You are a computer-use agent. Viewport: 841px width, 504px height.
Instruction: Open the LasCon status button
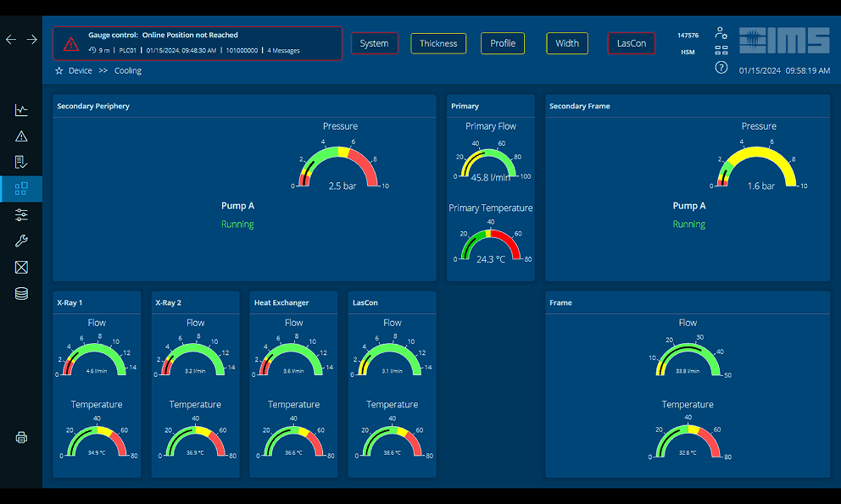(x=631, y=43)
